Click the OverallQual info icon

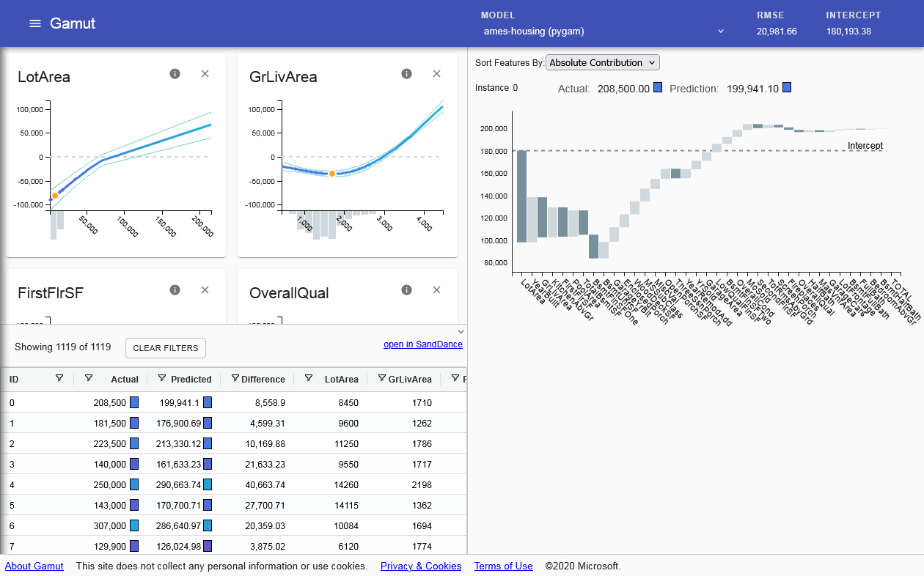(406, 290)
